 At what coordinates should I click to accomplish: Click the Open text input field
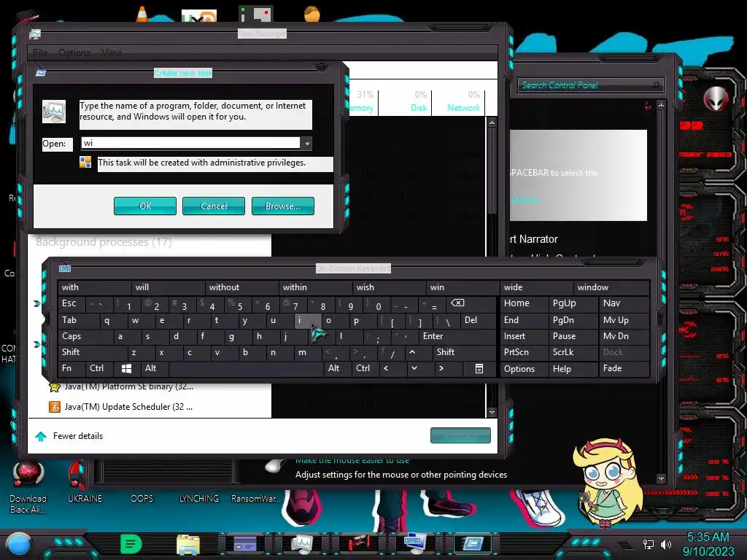coord(191,144)
